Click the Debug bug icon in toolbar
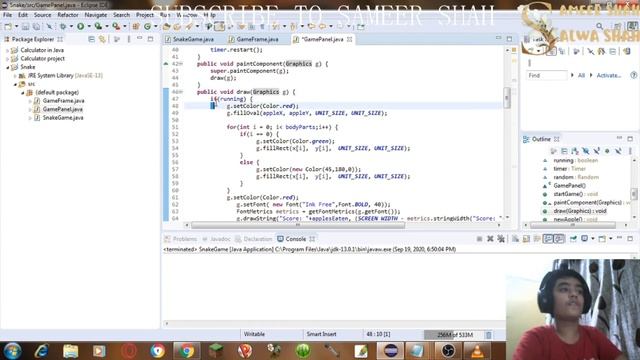640x360 pixels. [62, 27]
